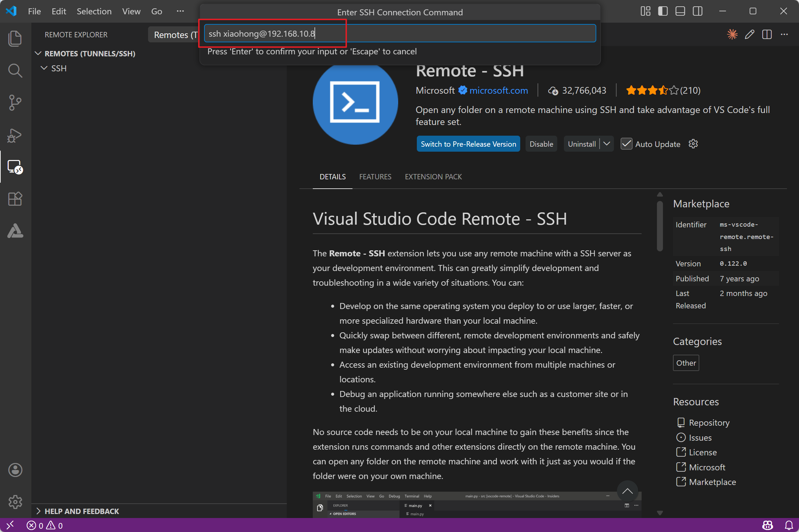Open the Explorer view in the activity bar
This screenshot has height=532, width=799.
pyautogui.click(x=15, y=38)
